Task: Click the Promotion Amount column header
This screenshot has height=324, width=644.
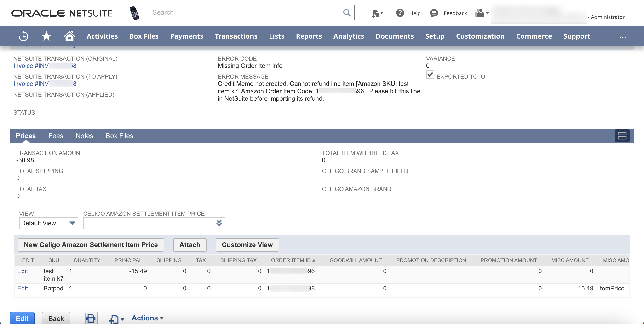Action: pos(508,260)
